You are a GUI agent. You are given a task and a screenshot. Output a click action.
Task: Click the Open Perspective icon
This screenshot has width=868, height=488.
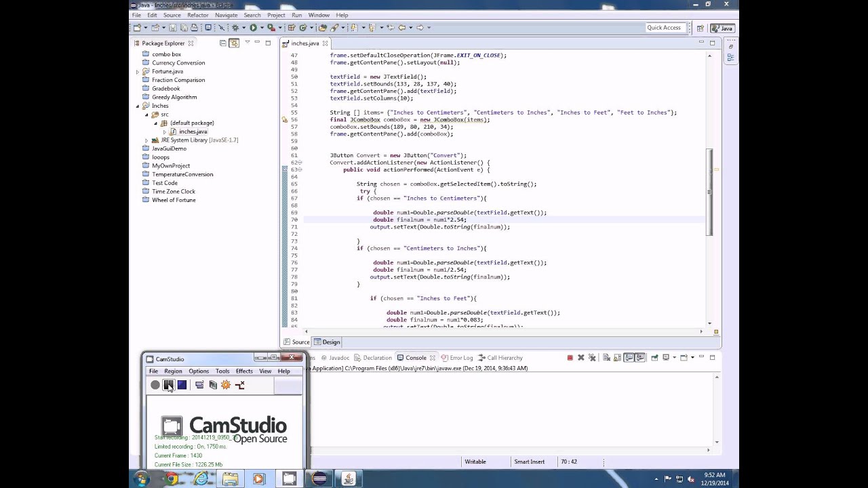click(x=701, y=28)
